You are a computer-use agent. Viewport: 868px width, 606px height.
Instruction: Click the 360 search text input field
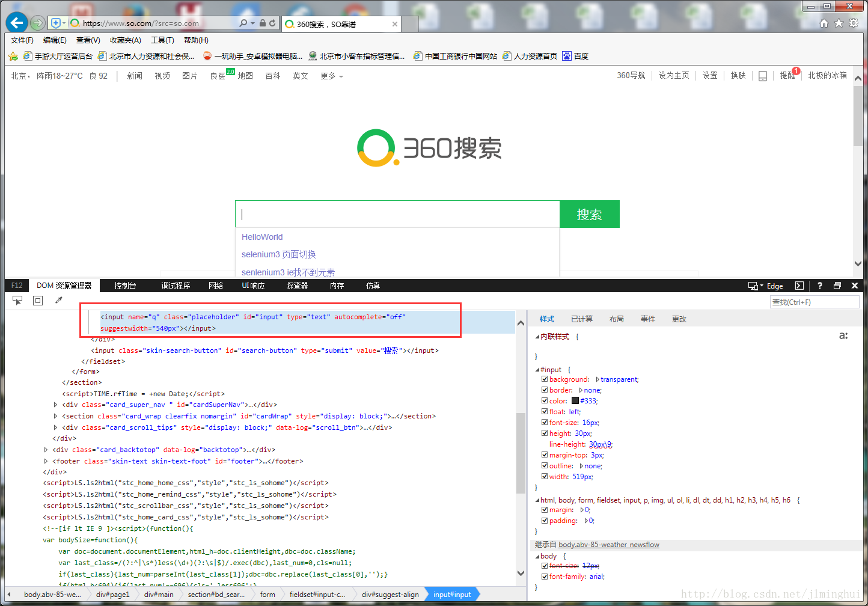coord(397,214)
